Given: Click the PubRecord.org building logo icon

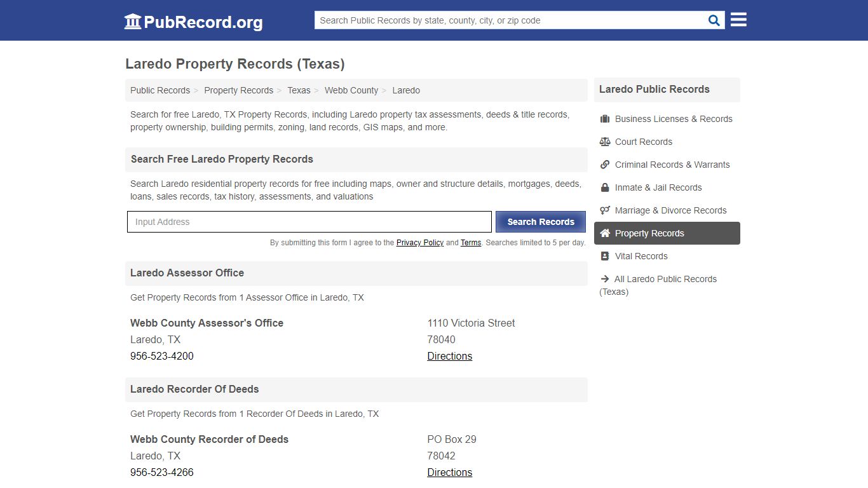Looking at the screenshot, I should pyautogui.click(x=133, y=22).
